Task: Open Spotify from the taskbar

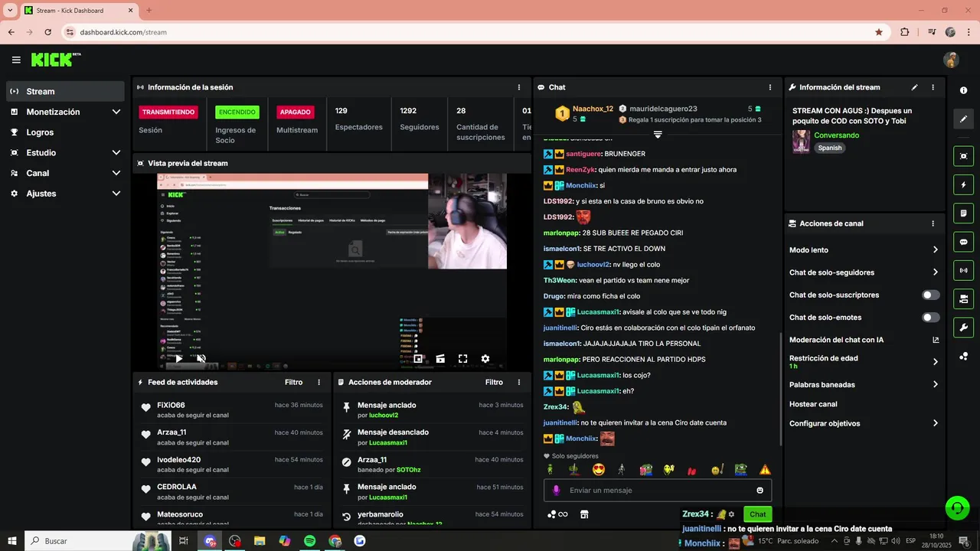Action: pos(309,541)
